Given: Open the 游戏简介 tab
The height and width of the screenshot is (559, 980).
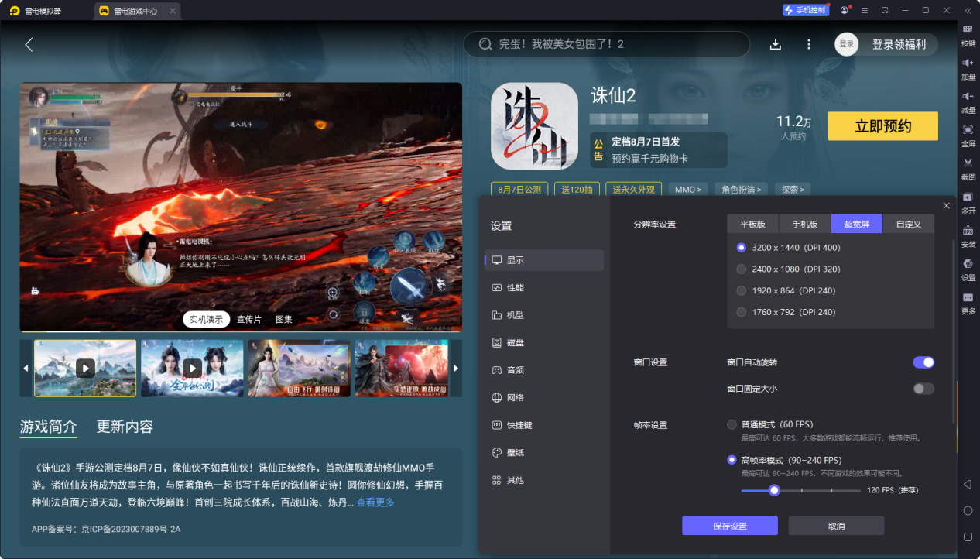Looking at the screenshot, I should 49,427.
